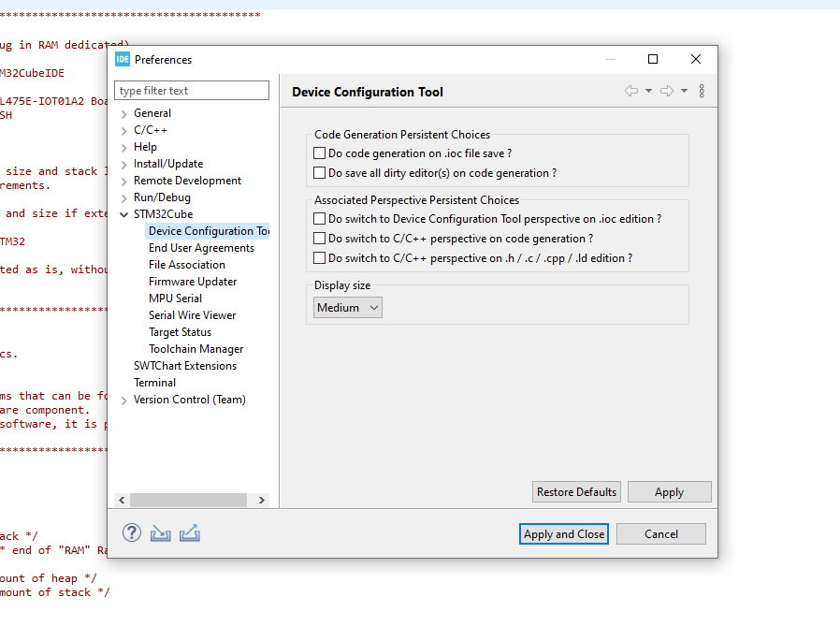Open the Display size Medium dropdown
The image size is (840, 641).
click(x=348, y=308)
